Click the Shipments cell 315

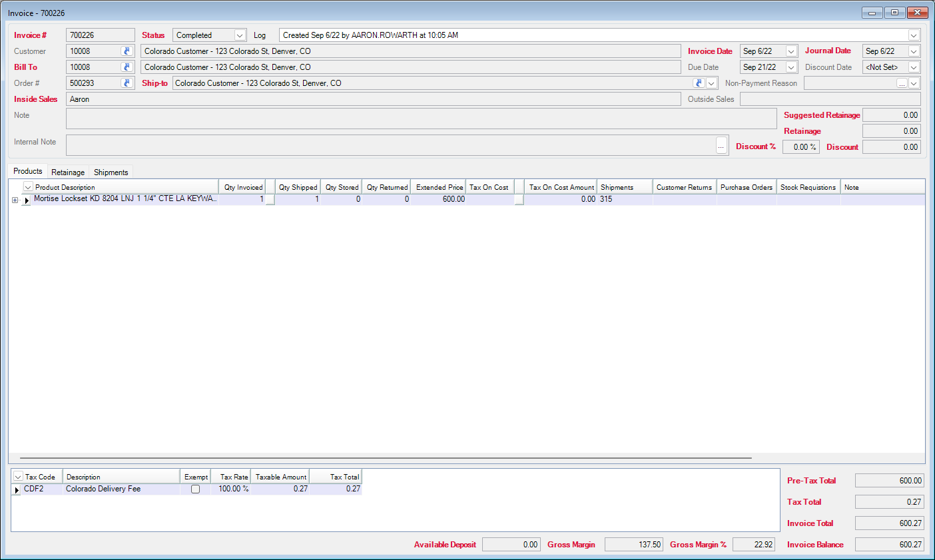pyautogui.click(x=625, y=199)
